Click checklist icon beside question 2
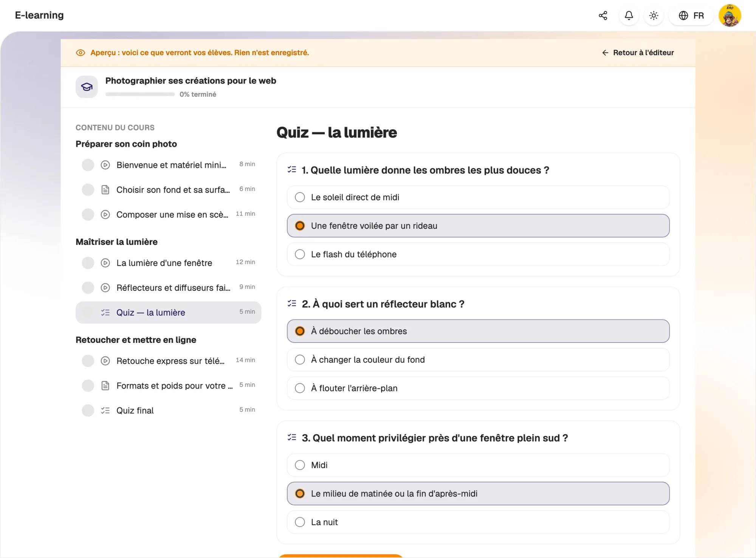 pos(292,304)
